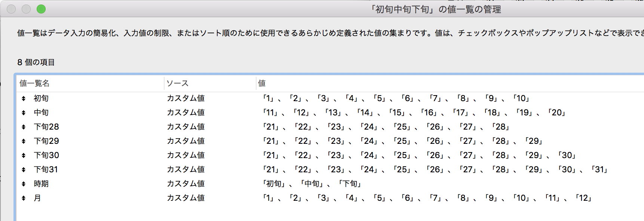Click the reorder handle for 中旬 row

(24, 113)
